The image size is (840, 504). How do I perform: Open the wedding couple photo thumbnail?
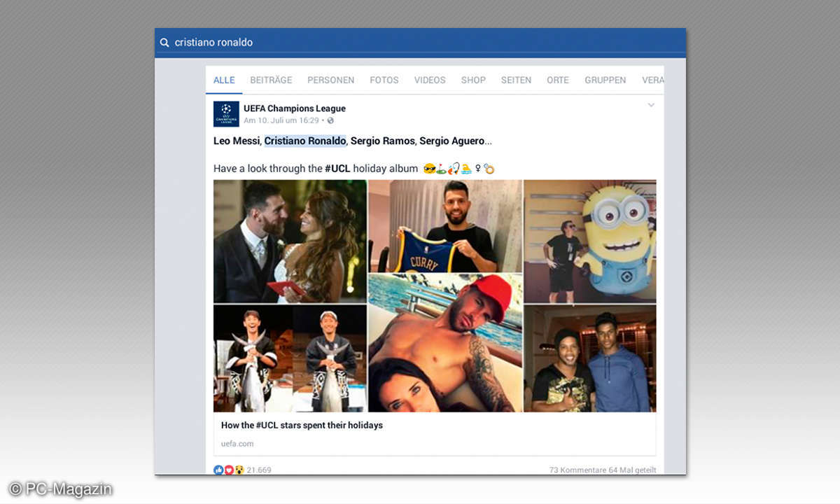point(290,241)
